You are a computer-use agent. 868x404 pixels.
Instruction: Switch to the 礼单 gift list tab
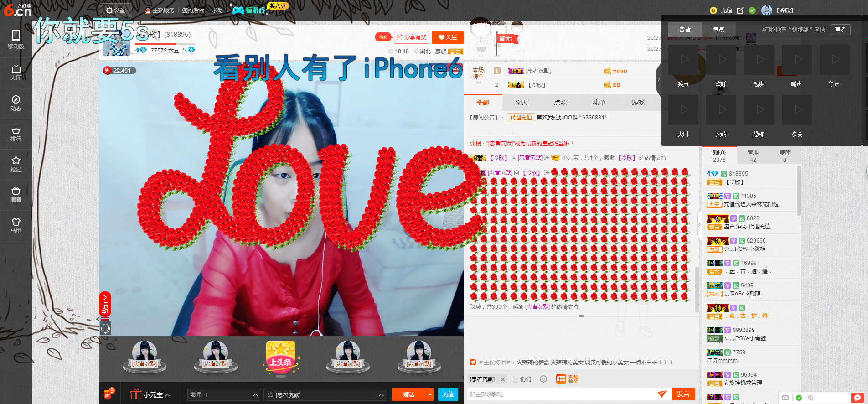click(599, 103)
